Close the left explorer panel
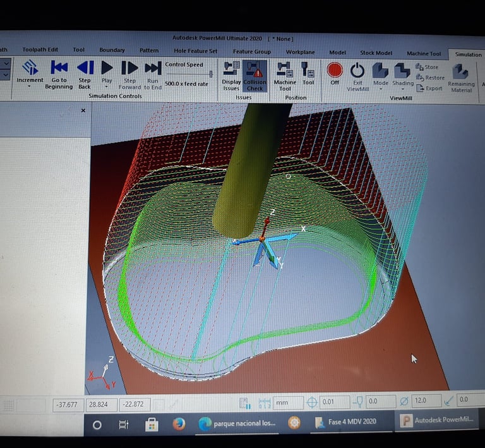 tap(83, 111)
